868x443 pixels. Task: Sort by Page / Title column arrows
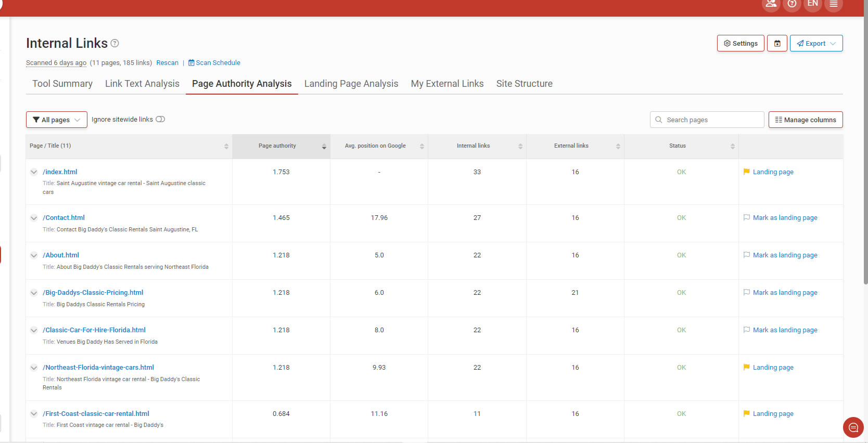point(226,146)
